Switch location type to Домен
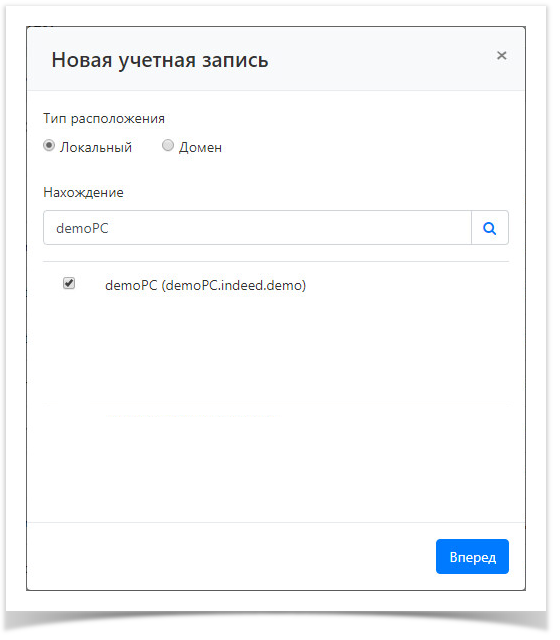Viewport: 560px width, 640px height. coord(170,147)
